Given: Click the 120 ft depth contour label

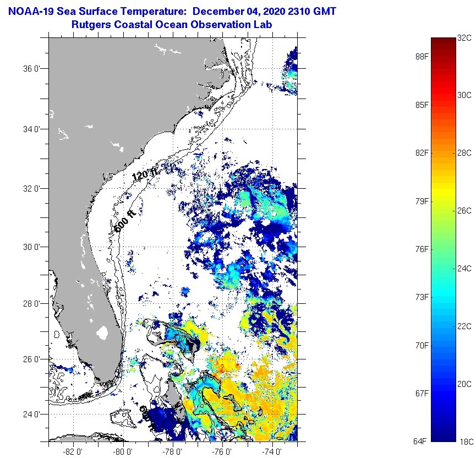Looking at the screenshot, I should click(x=145, y=175).
